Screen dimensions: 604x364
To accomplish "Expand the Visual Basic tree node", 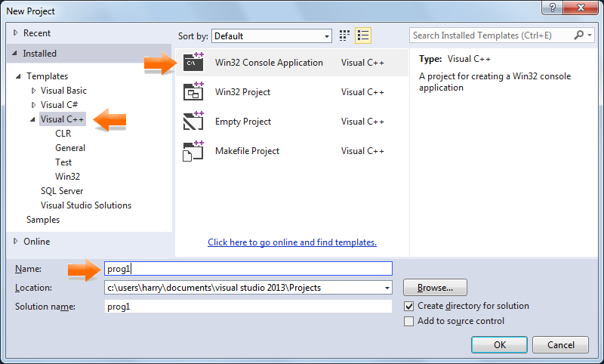I will point(33,91).
